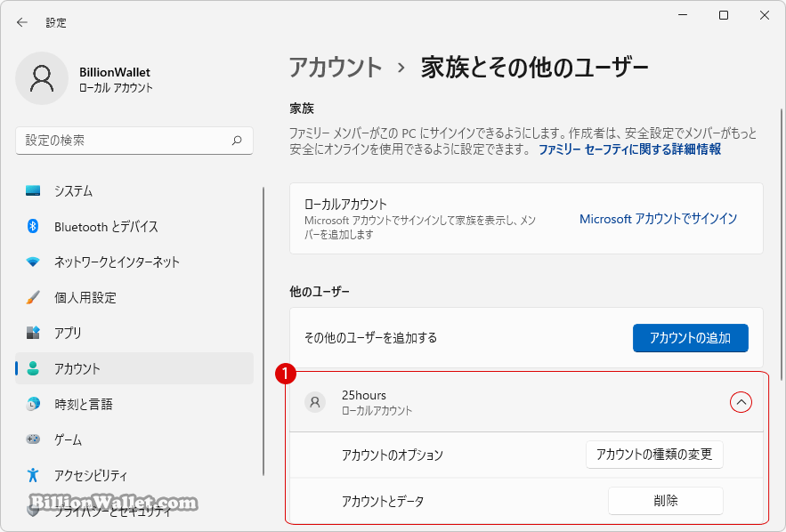Click the 削除 button
Screen dimensions: 786x532
pyautogui.click(x=666, y=501)
